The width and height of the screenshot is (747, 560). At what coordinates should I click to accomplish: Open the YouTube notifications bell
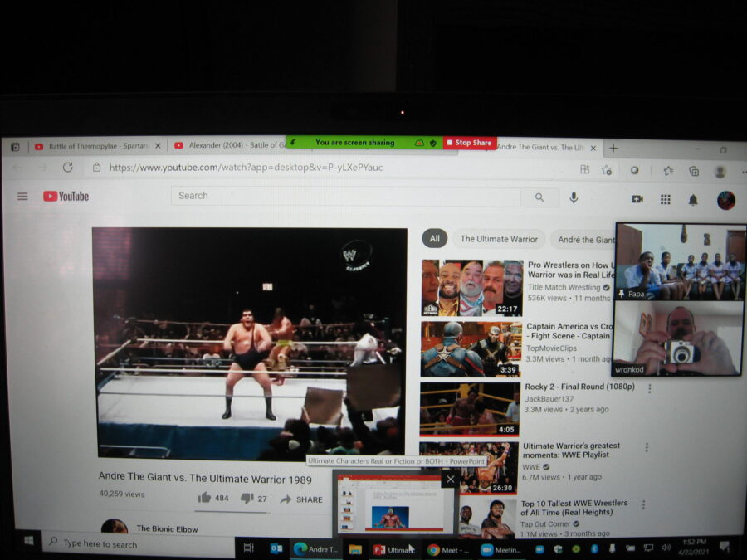pyautogui.click(x=693, y=200)
